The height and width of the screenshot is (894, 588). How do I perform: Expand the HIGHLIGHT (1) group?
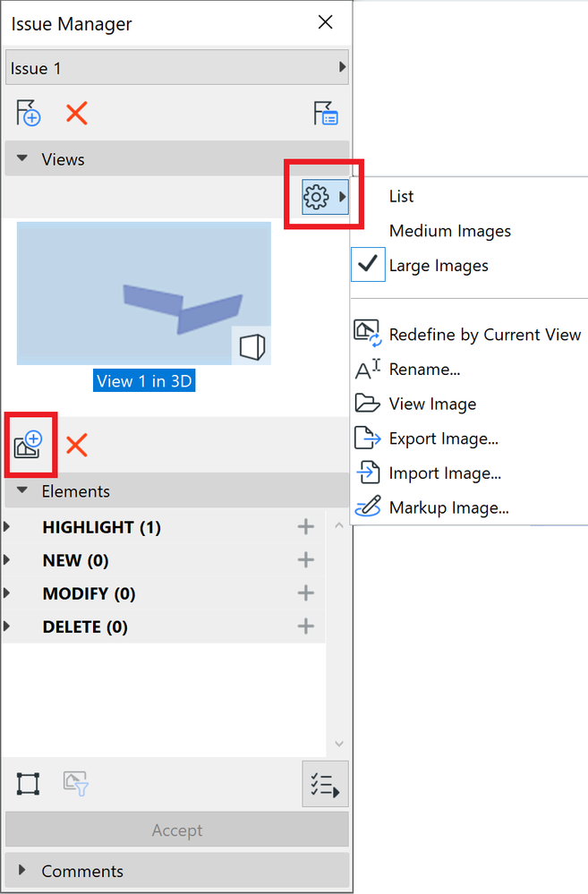tap(8, 527)
